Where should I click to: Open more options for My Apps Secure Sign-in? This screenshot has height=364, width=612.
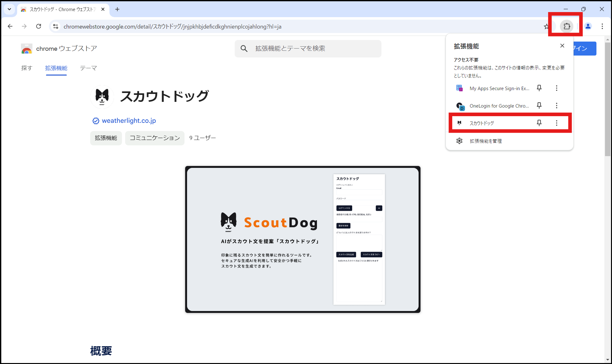[556, 88]
